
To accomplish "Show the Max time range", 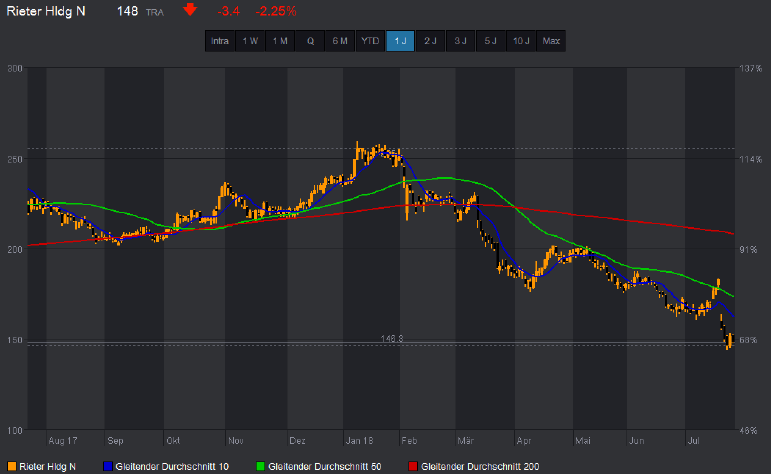I will coord(551,41).
